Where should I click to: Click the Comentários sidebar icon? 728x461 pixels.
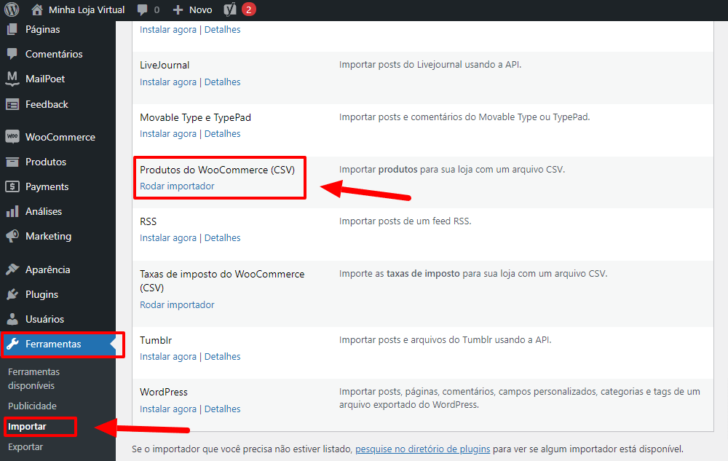pos(12,54)
